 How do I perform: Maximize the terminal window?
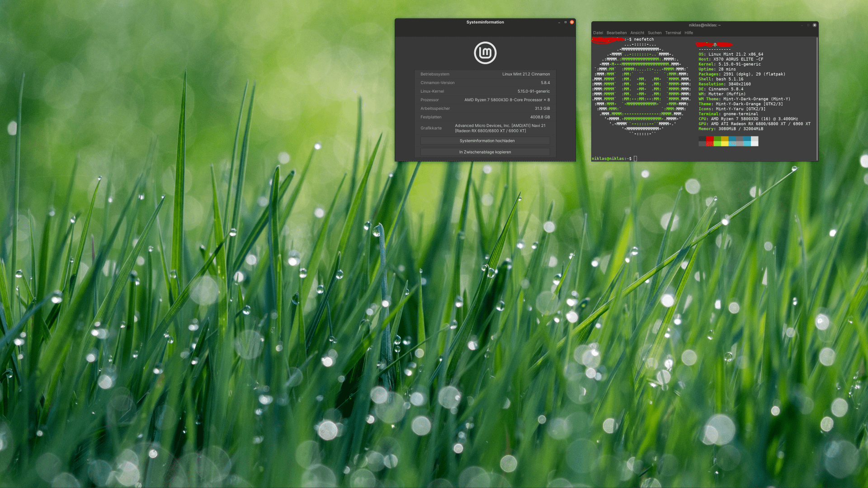point(808,25)
